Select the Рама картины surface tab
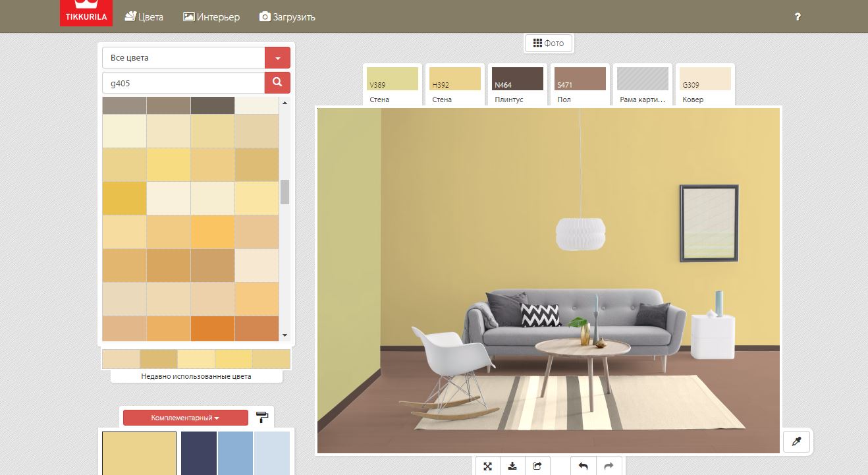 pyautogui.click(x=643, y=85)
